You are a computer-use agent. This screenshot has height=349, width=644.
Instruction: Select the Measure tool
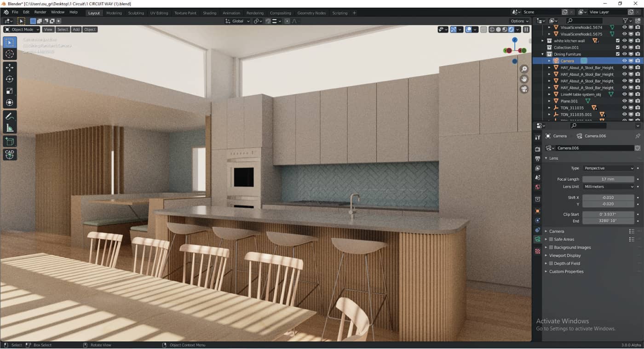coord(10,128)
